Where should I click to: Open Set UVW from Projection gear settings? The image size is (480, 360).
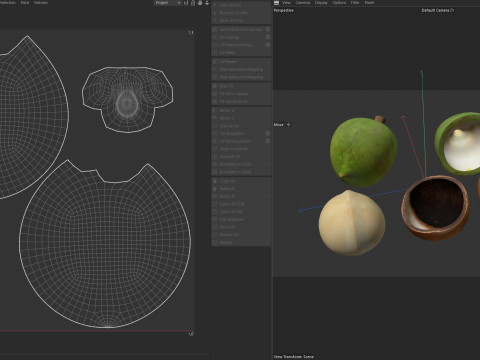(268, 29)
